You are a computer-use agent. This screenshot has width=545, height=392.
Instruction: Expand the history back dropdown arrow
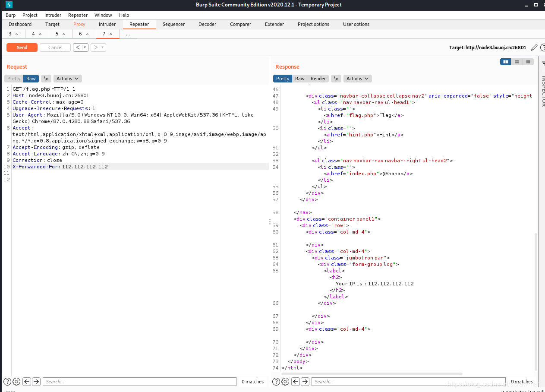(x=85, y=47)
